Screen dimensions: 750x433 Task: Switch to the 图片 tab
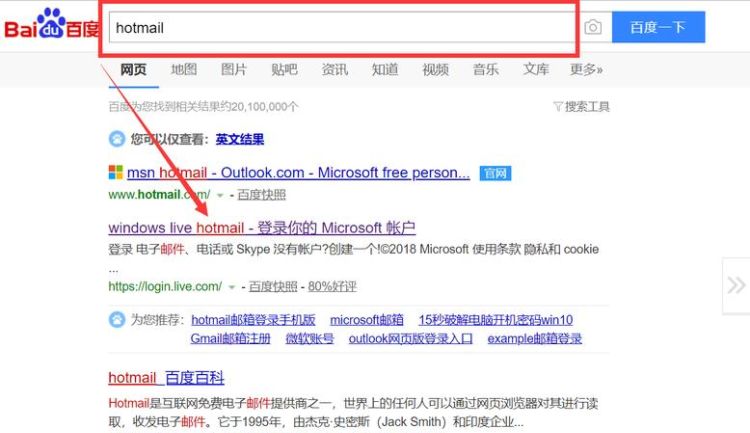[234, 70]
